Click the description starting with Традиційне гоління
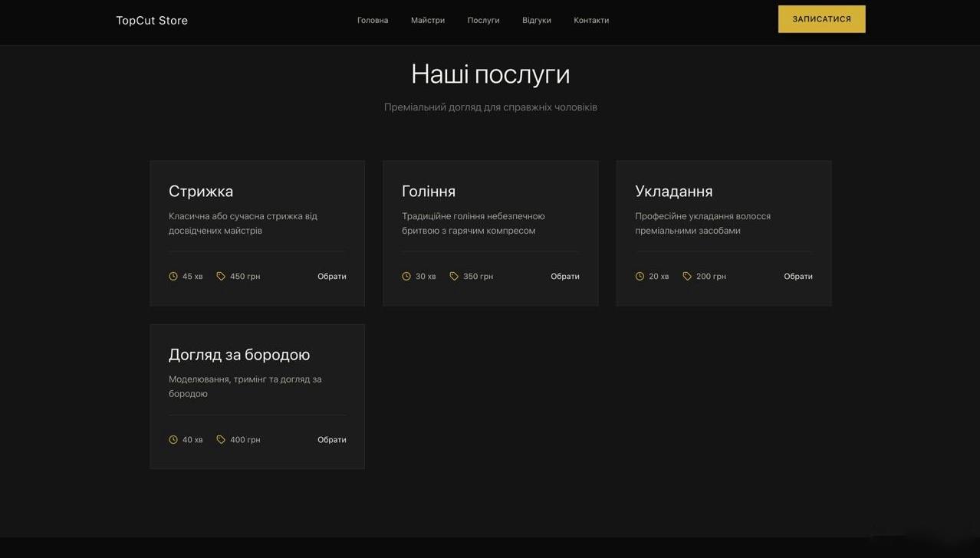This screenshot has height=558, width=980. click(x=473, y=223)
